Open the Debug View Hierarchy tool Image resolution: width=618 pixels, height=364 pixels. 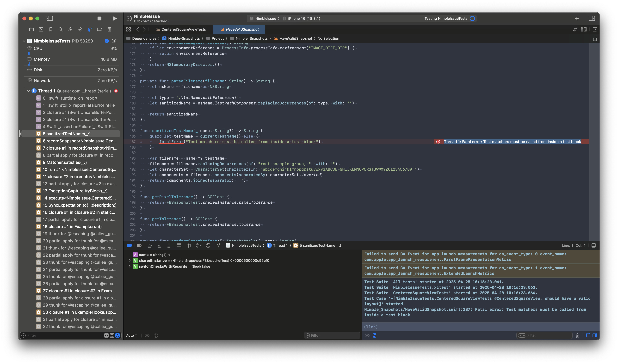189,246
